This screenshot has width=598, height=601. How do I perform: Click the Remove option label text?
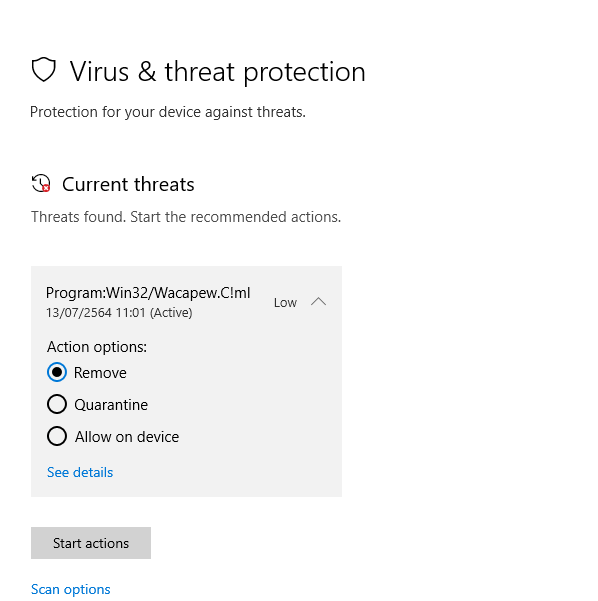100,373
